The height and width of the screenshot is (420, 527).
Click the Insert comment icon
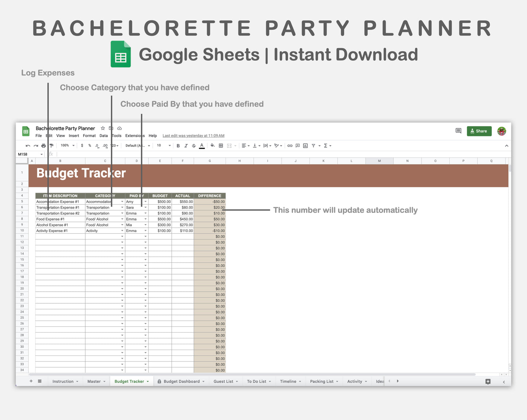(297, 145)
